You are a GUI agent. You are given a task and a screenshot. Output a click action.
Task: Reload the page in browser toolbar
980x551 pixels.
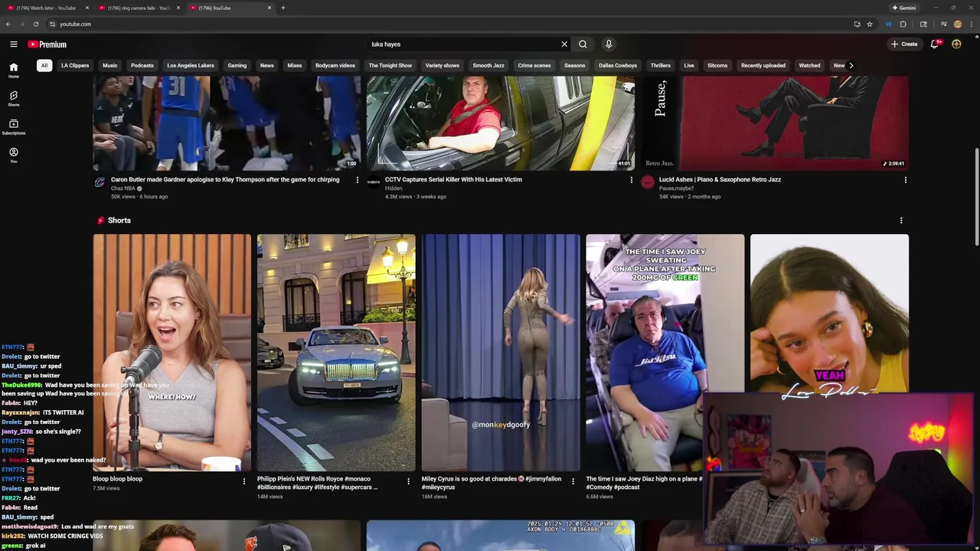[x=36, y=24]
